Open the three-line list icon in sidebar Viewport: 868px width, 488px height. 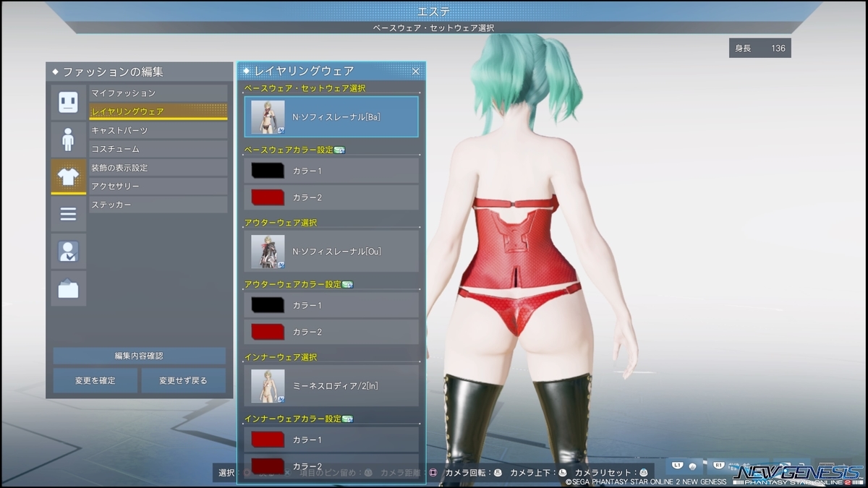[x=68, y=214]
